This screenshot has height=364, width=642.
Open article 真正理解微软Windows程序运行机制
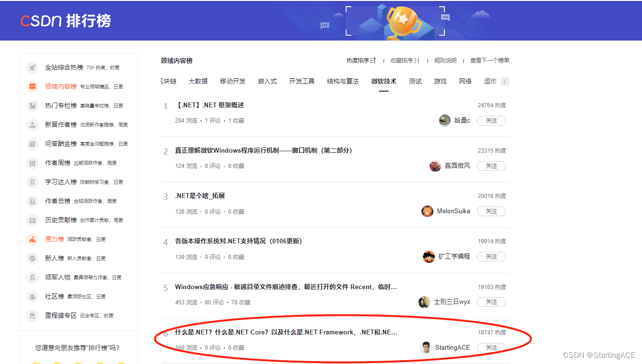coord(263,150)
